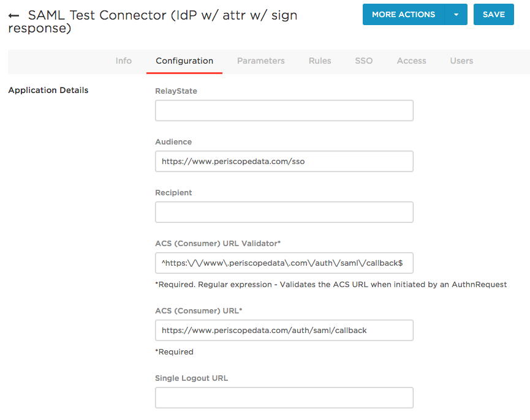This screenshot has height=420, width=530.
Task: Select the Configuration tab
Action: coord(184,61)
